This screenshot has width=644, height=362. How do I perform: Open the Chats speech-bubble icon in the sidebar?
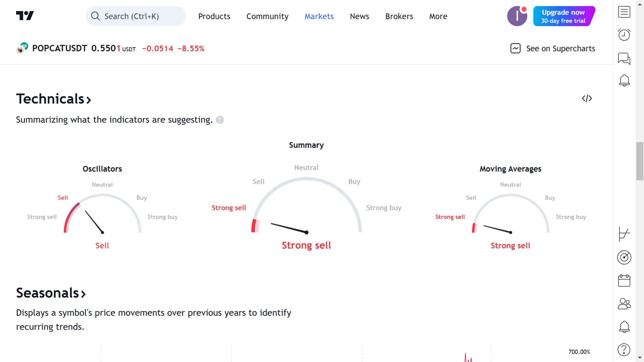[624, 58]
